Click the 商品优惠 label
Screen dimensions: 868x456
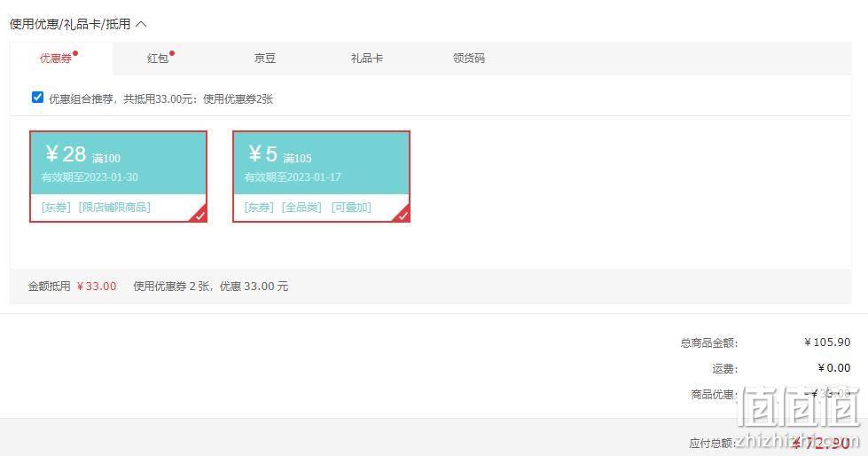pos(714,395)
